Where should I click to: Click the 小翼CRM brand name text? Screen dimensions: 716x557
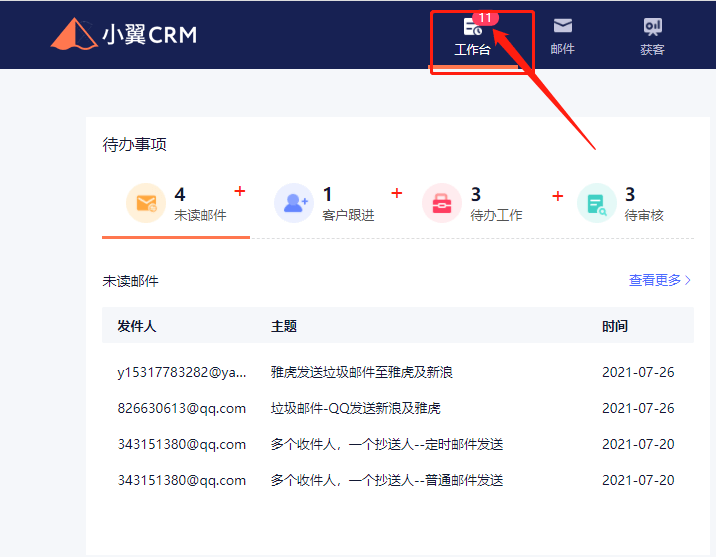[x=149, y=34]
